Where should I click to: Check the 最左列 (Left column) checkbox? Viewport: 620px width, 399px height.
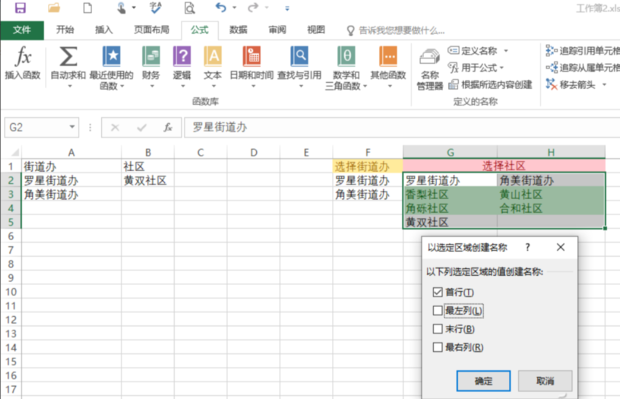(x=437, y=310)
